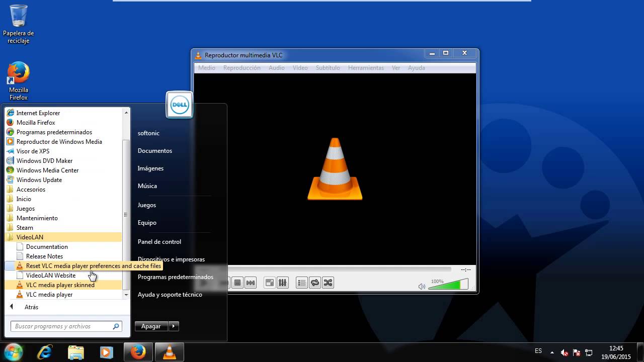Open the Video menu
The height and width of the screenshot is (362, 644).
point(300,68)
